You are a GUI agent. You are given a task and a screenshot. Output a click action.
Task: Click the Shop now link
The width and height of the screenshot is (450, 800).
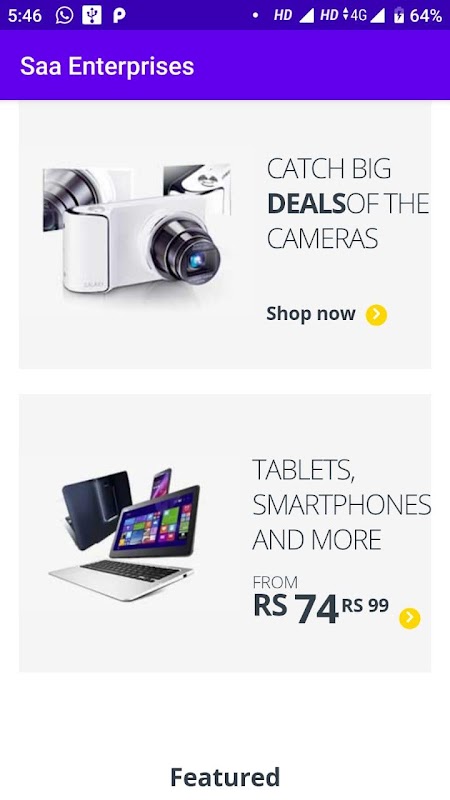(x=311, y=314)
